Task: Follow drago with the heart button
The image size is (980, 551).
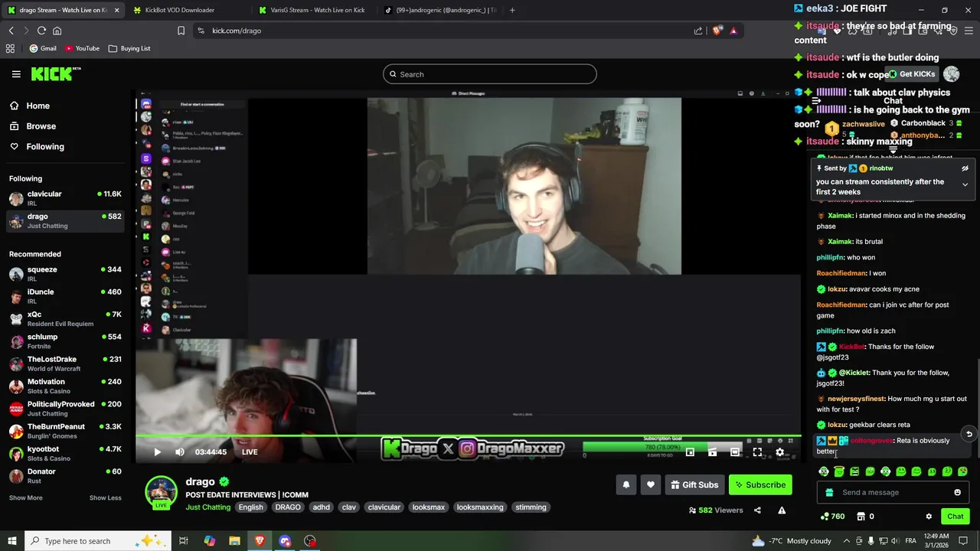Action: [651, 484]
